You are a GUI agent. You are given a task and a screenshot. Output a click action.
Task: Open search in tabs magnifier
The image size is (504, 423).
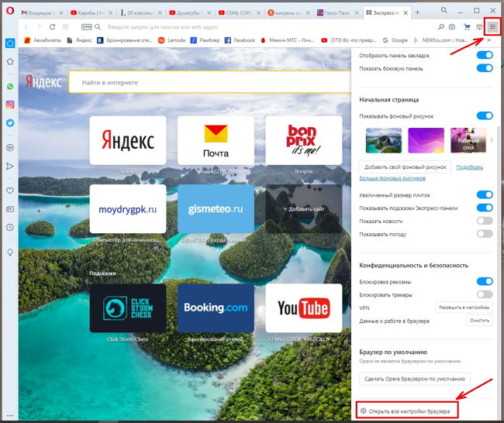pos(444,10)
